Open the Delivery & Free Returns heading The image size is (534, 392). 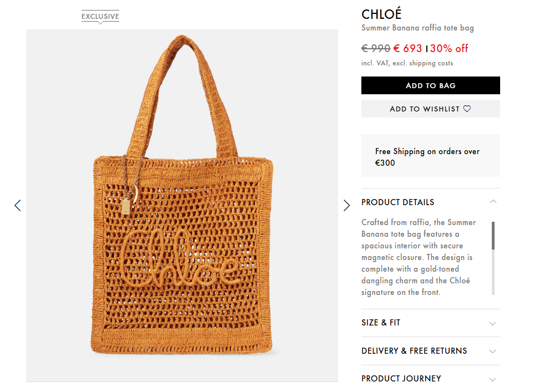point(414,351)
